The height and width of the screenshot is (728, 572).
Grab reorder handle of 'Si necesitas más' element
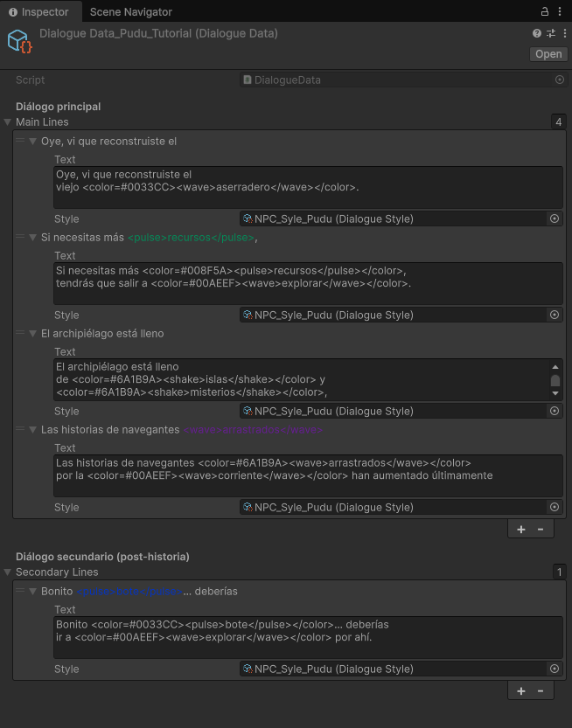[20, 236]
